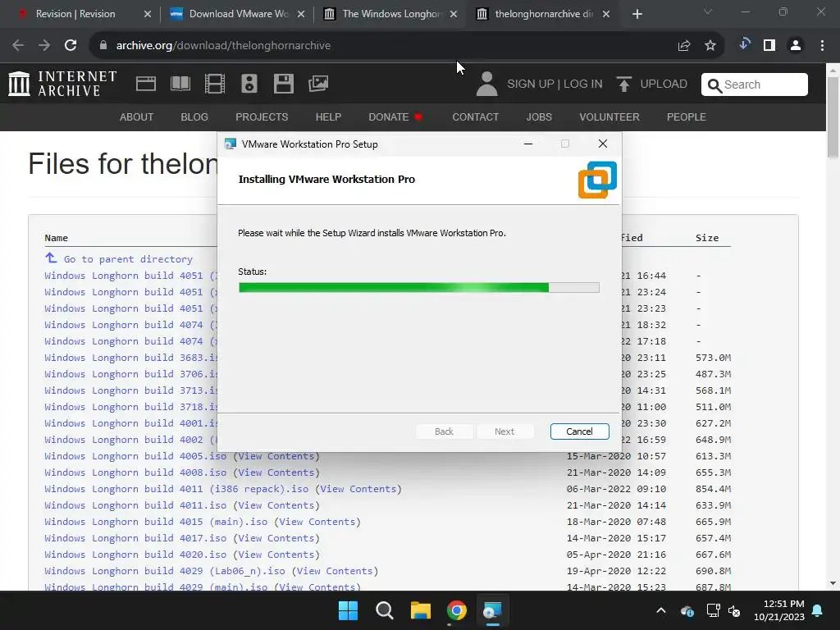Viewport: 840px width, 630px height.
Task: Open the CONTACT menu item
Action: coord(475,116)
